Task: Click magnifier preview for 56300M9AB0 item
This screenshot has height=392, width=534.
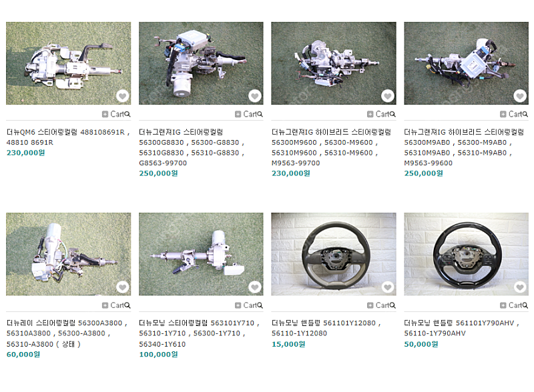Action: (x=525, y=115)
